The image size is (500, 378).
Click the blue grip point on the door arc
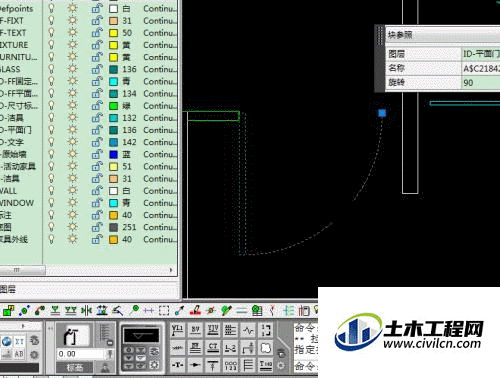pos(382,113)
